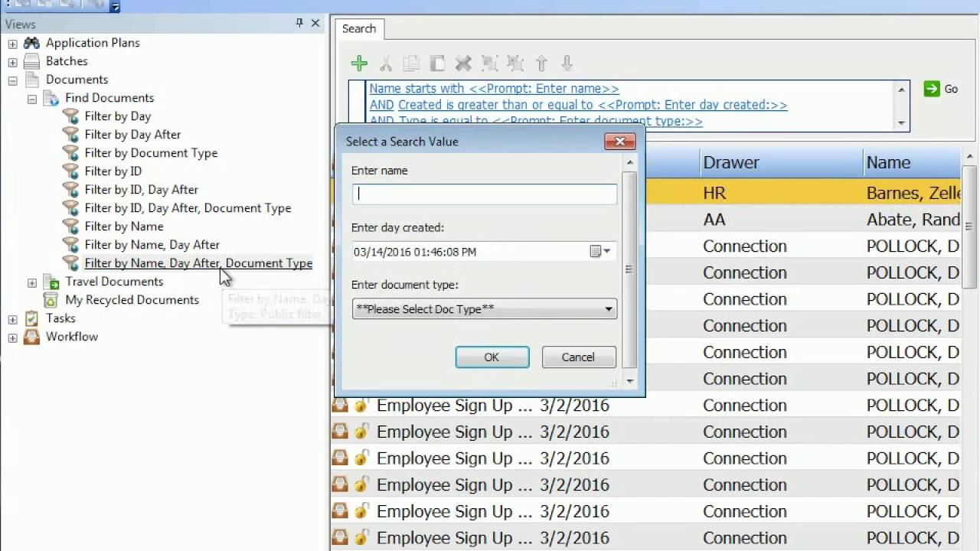Expand the Batches node
The width and height of the screenshot is (980, 551).
(12, 62)
